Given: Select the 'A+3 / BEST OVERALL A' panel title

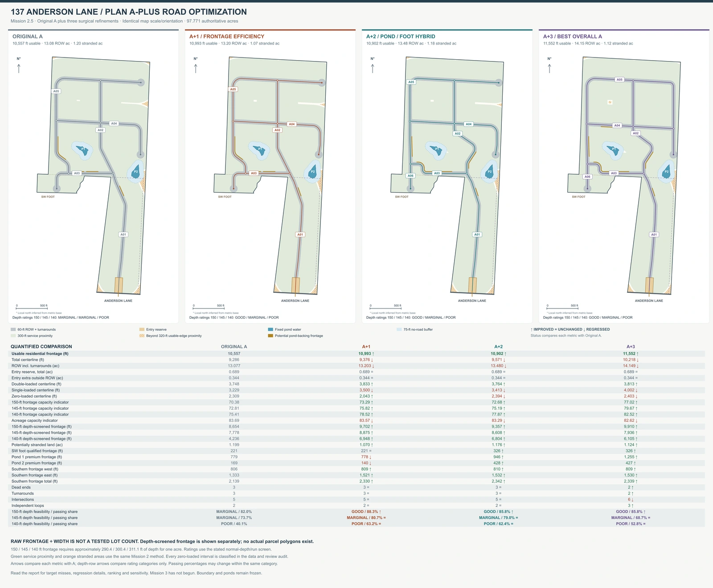Looking at the screenshot, I should click(573, 37).
